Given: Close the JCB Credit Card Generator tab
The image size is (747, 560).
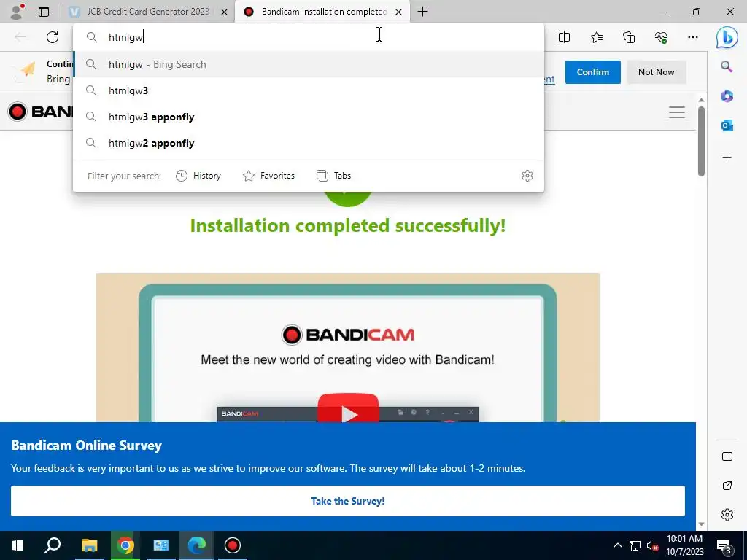Looking at the screenshot, I should coord(225,12).
